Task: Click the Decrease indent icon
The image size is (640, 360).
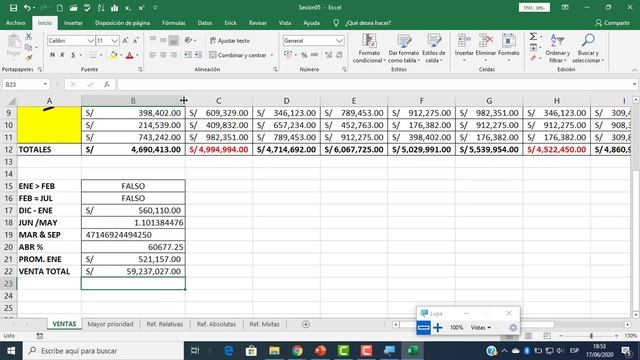Action: point(188,55)
